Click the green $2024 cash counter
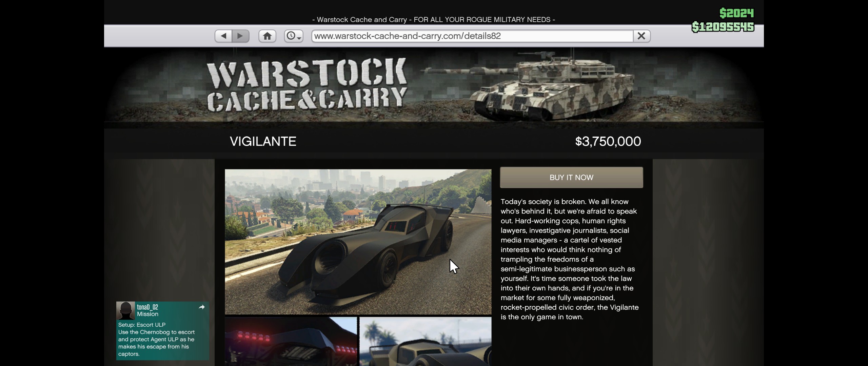This screenshot has height=366, width=868. [736, 13]
